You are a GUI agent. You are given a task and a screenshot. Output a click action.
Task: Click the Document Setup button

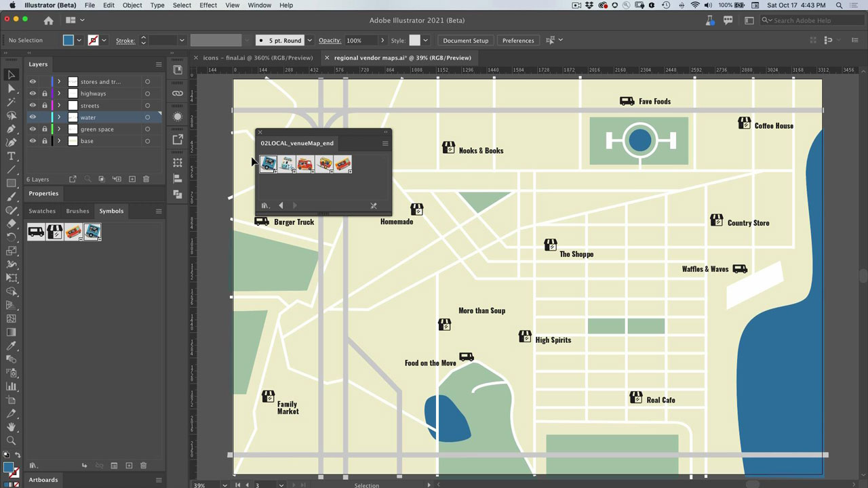pyautogui.click(x=465, y=41)
